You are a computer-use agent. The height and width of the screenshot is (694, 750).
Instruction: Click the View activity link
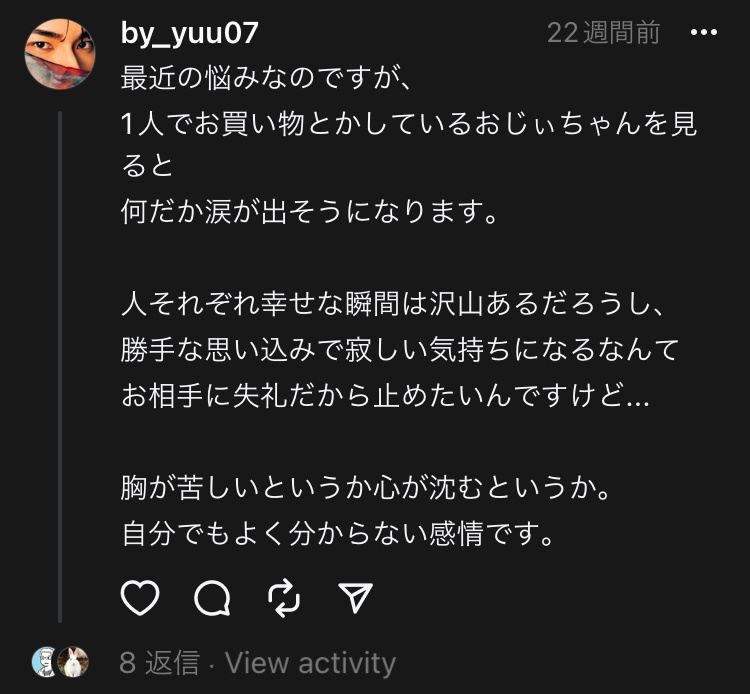(x=310, y=662)
